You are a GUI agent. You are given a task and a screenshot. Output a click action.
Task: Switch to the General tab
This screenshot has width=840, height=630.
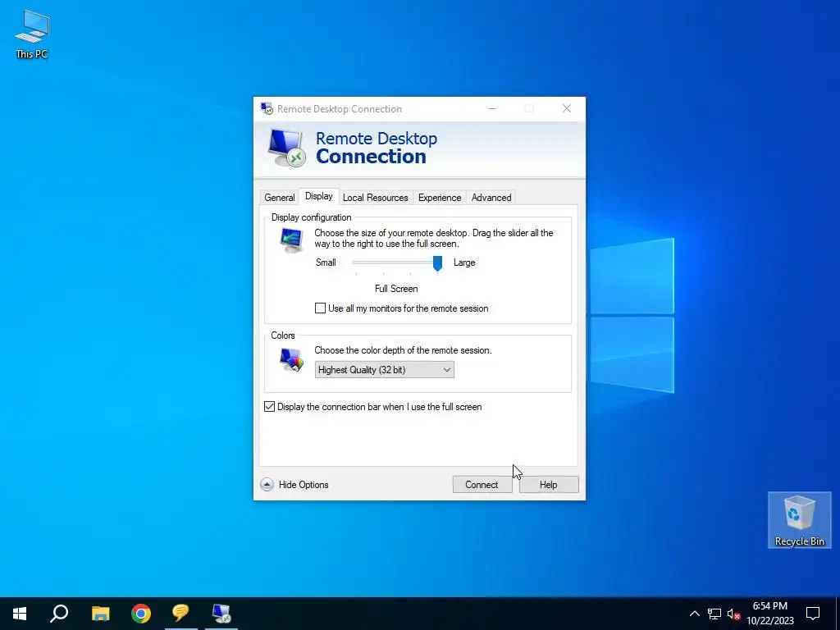pos(280,198)
